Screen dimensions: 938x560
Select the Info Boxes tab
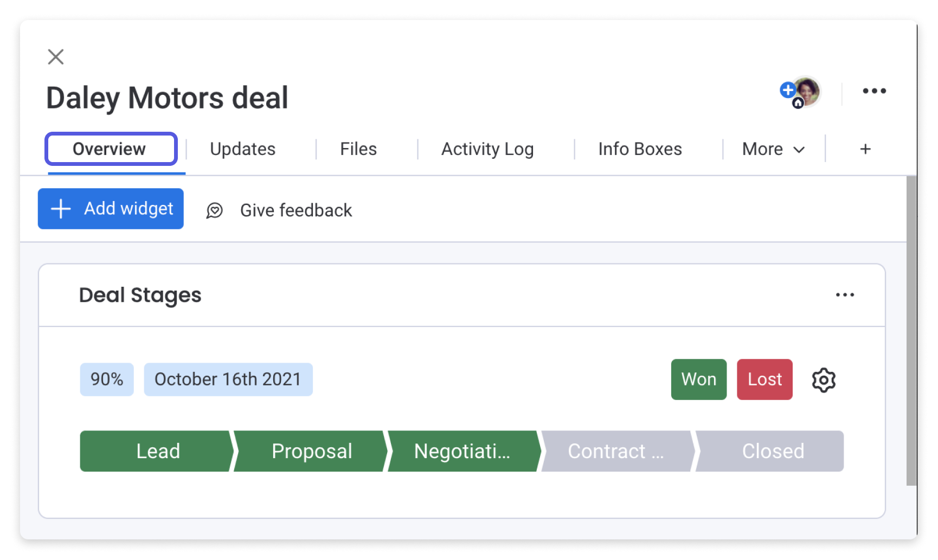click(x=640, y=149)
